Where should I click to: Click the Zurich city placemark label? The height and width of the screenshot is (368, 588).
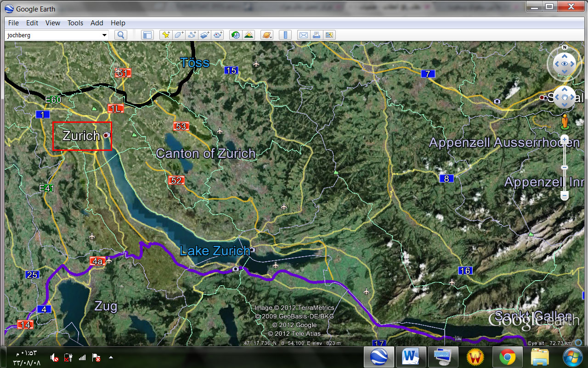click(81, 136)
